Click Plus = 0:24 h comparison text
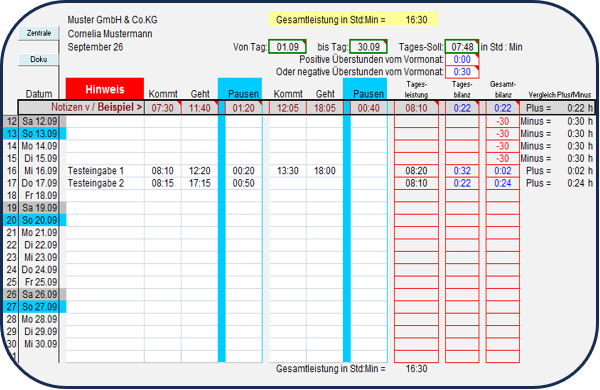Screen dimensions: 600x390 559,183
